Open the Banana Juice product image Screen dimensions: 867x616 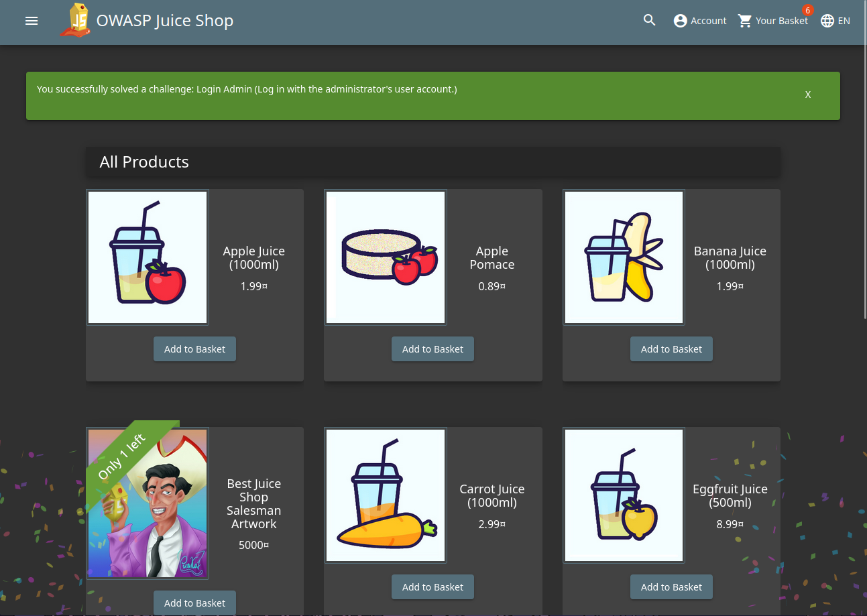[x=624, y=257]
